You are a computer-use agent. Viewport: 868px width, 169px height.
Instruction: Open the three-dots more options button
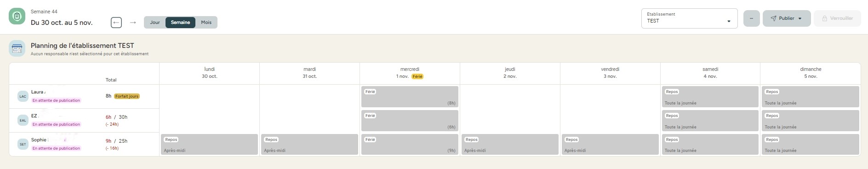(x=751, y=18)
